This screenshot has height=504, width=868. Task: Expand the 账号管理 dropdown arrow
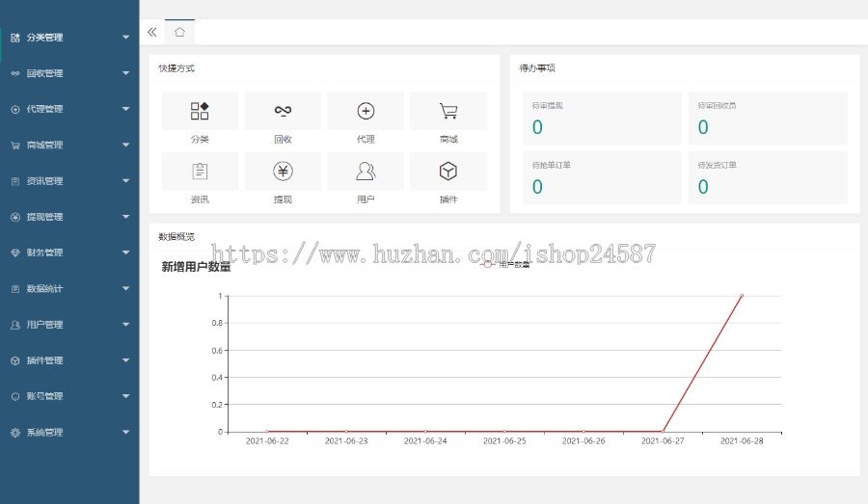[x=126, y=396]
